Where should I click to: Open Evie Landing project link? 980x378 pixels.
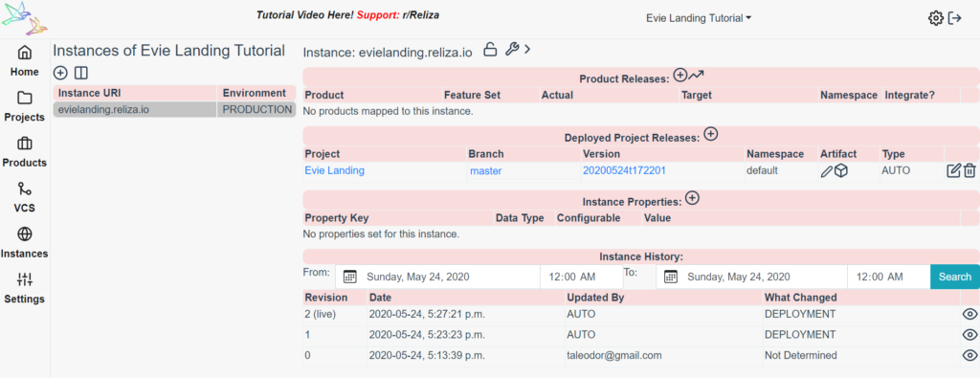pyautogui.click(x=334, y=170)
